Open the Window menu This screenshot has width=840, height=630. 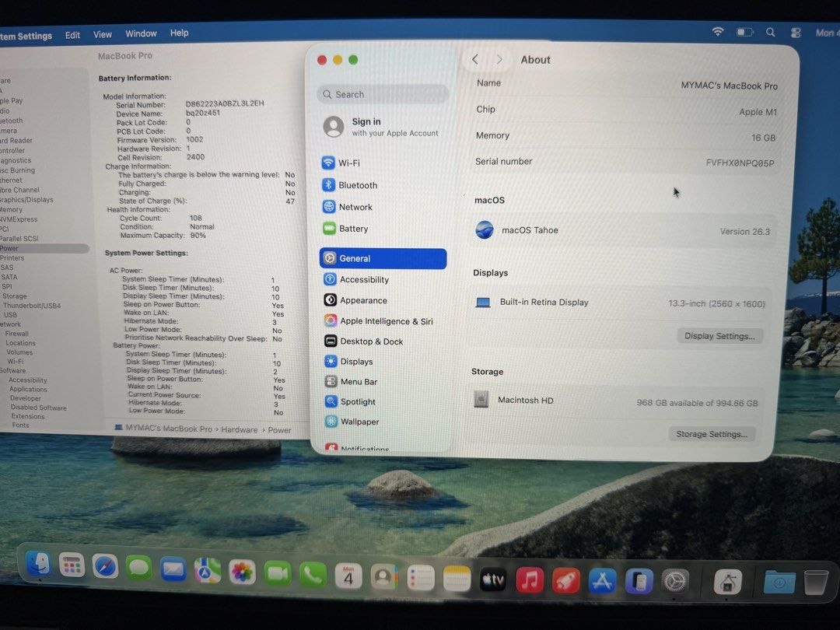[x=141, y=33]
